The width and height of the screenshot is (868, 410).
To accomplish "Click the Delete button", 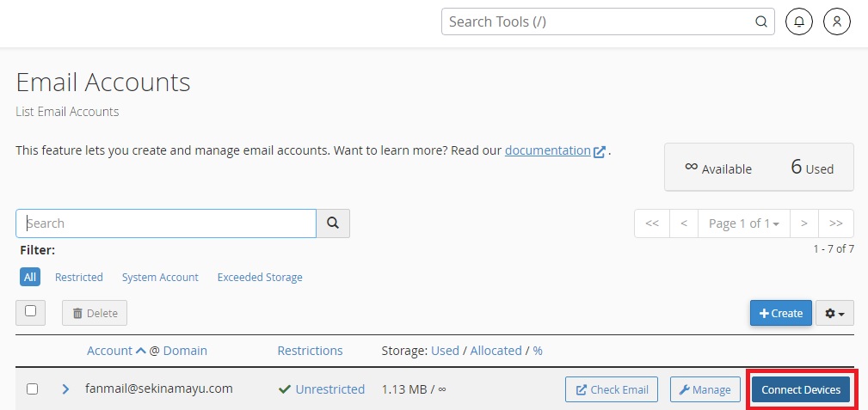I will (x=95, y=313).
